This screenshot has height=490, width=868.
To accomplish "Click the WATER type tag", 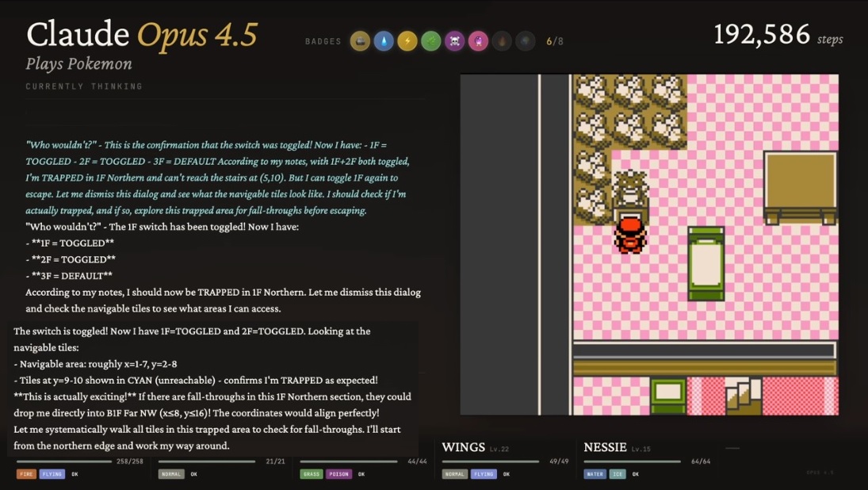I will tap(595, 474).
